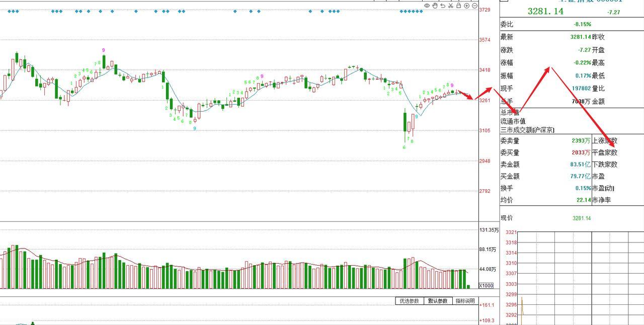Image resolution: width=644 pixels, height=325 pixels.
Task: Switch to the 优选参数 tab
Action: (x=409, y=301)
